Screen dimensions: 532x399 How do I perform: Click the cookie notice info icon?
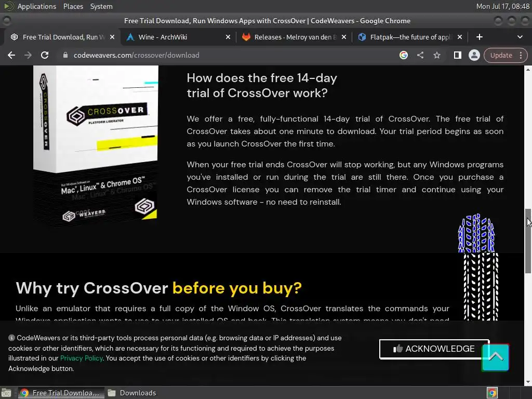(x=11, y=338)
